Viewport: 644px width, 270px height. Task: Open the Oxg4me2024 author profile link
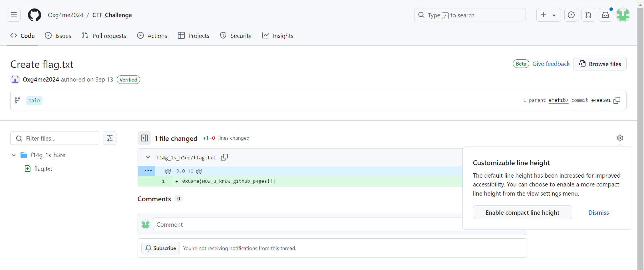[x=41, y=80]
